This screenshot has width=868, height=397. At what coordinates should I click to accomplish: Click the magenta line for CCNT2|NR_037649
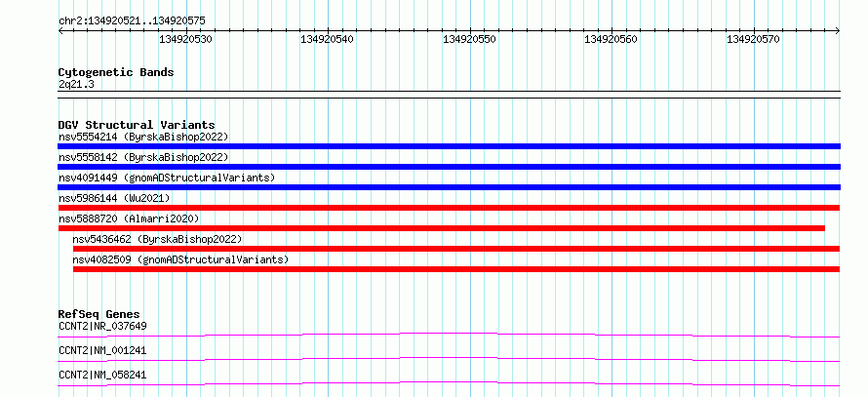tap(449, 335)
